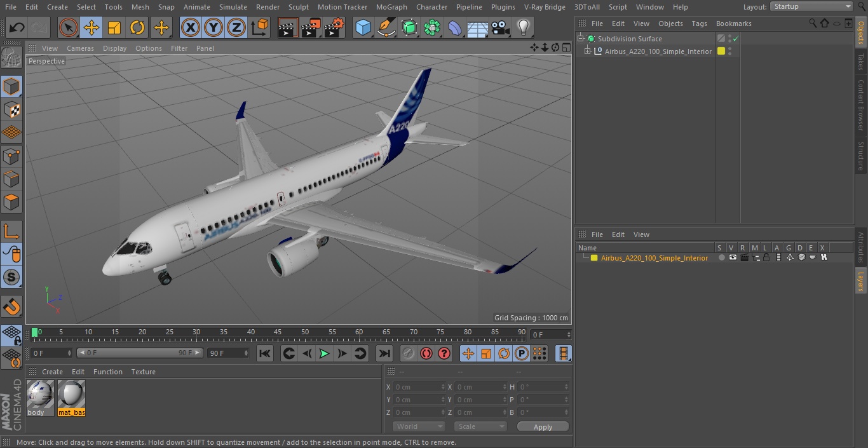This screenshot has width=868, height=448.
Task: Open the V-Ray Bridge menu
Action: click(x=545, y=7)
